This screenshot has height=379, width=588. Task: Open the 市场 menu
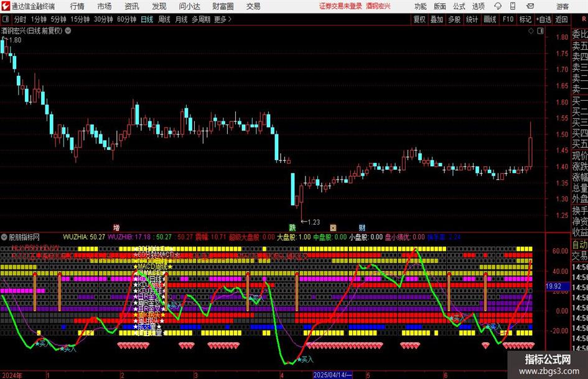point(105,6)
